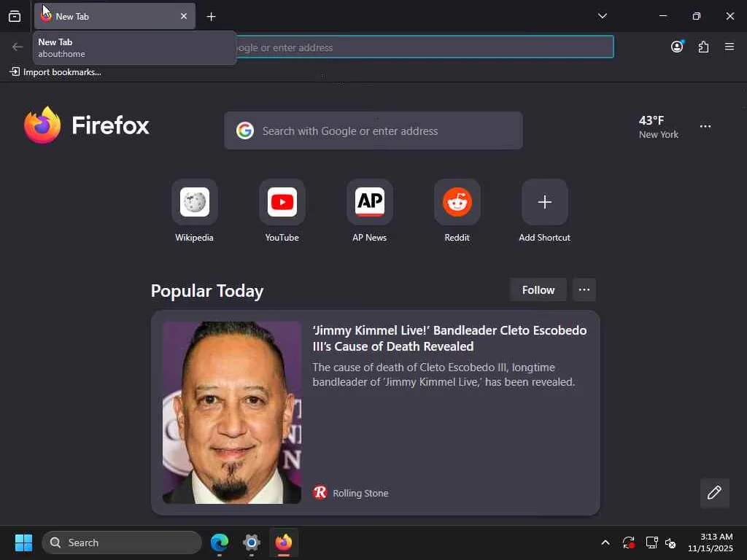Click Firefox icon in the taskbar

[x=284, y=542]
